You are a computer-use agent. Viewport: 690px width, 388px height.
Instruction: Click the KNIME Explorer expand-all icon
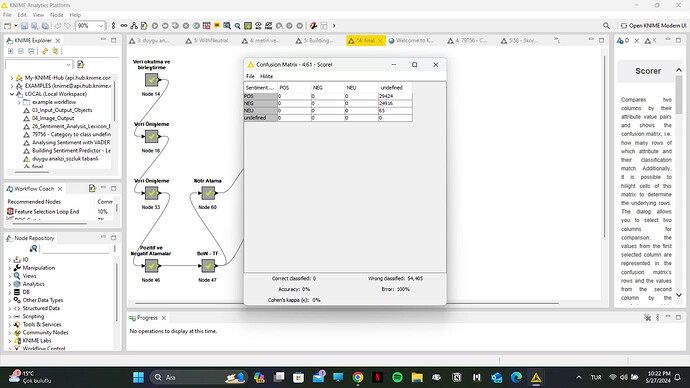(11, 51)
